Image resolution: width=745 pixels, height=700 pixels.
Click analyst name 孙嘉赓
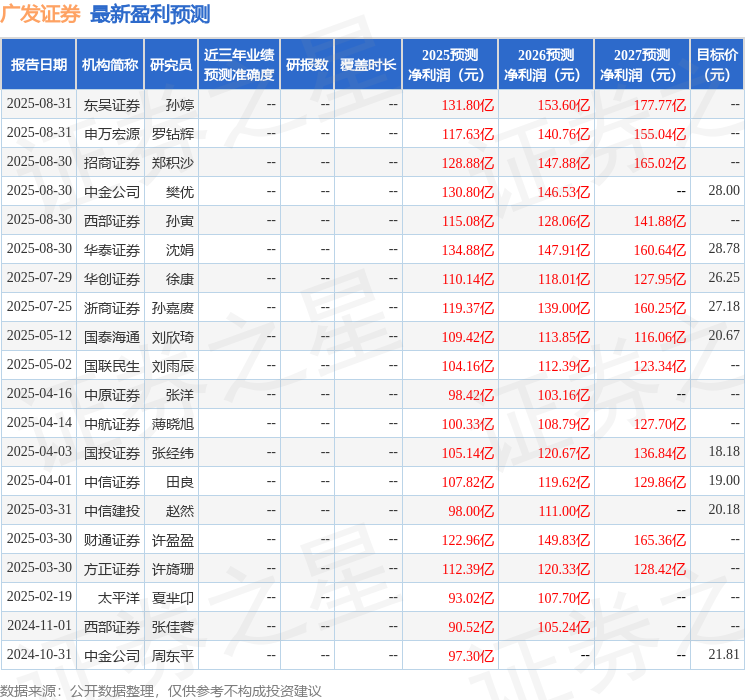pos(173,308)
